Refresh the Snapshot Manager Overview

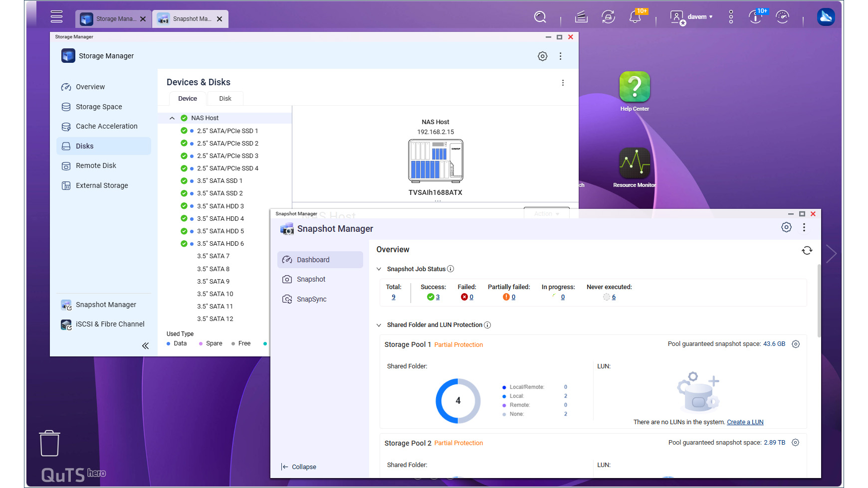pyautogui.click(x=807, y=250)
